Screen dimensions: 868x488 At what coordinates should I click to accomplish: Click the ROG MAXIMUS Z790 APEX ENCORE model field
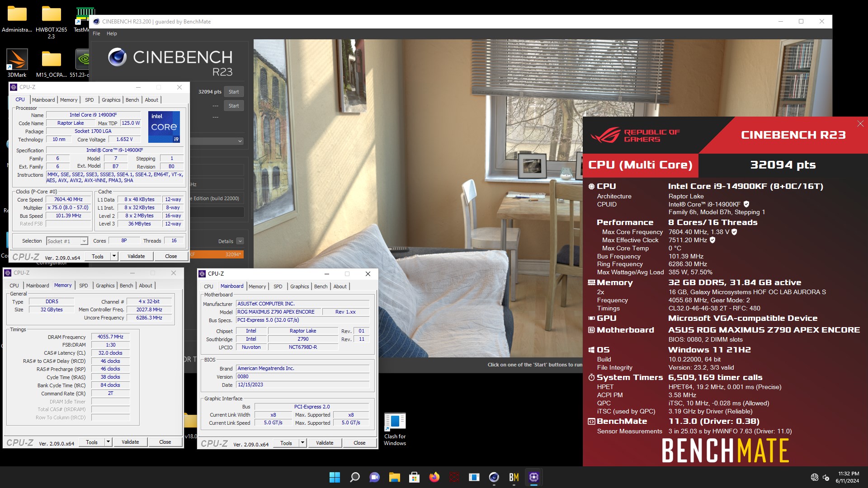pos(278,312)
